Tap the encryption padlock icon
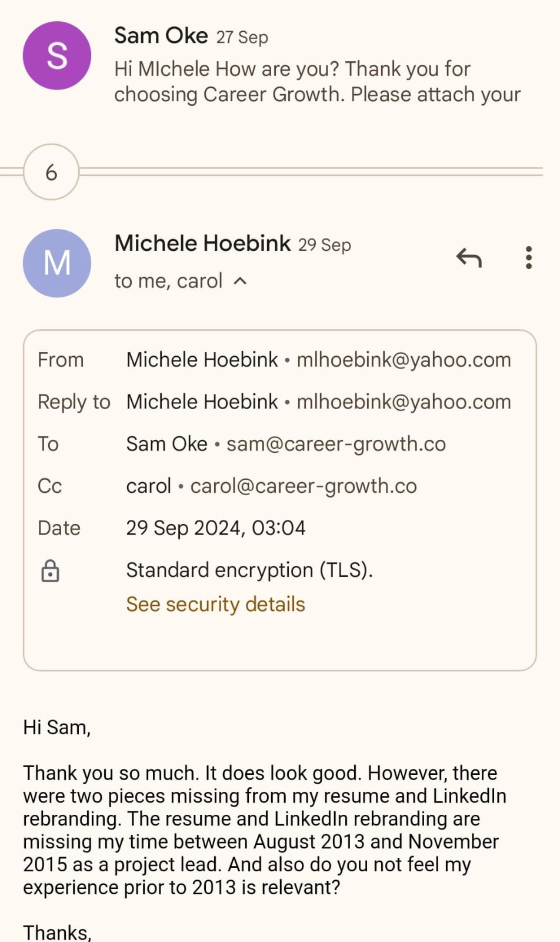 [x=51, y=570]
